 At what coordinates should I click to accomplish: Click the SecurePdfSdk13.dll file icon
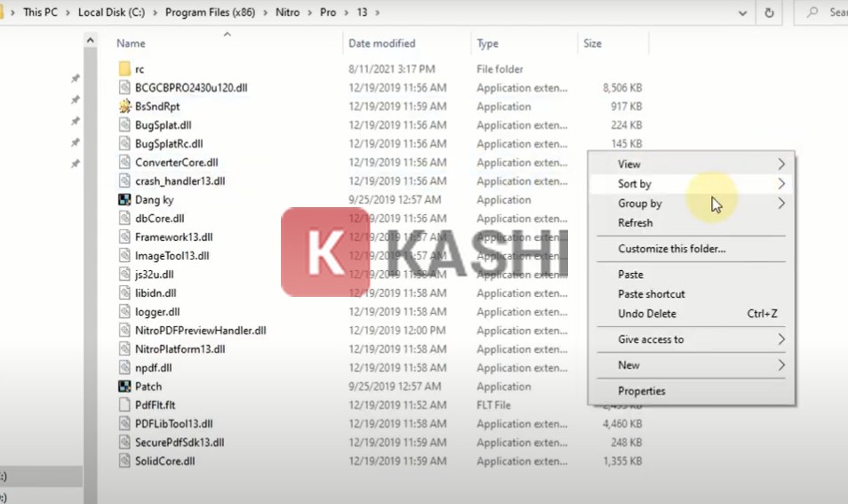pos(124,442)
